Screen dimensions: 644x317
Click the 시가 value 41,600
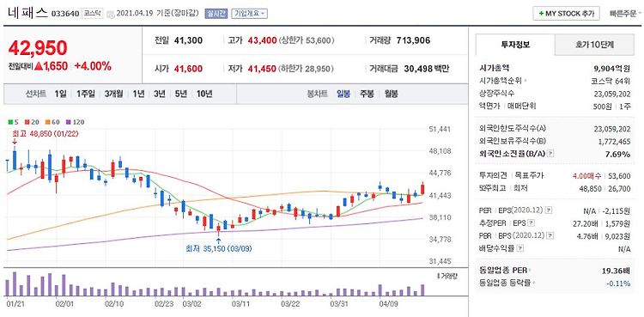pos(188,69)
